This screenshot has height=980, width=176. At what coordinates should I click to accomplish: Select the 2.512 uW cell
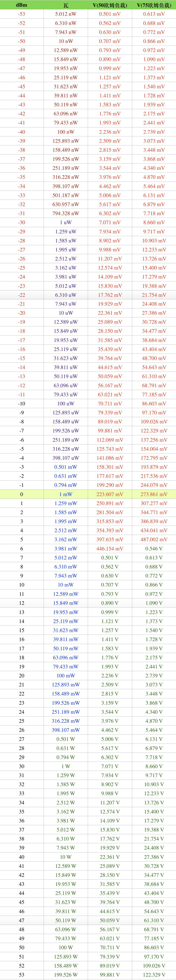(66, 259)
